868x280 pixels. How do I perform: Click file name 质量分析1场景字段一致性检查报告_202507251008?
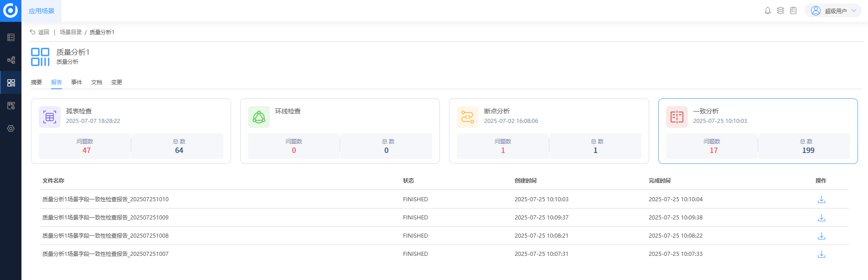coord(105,236)
